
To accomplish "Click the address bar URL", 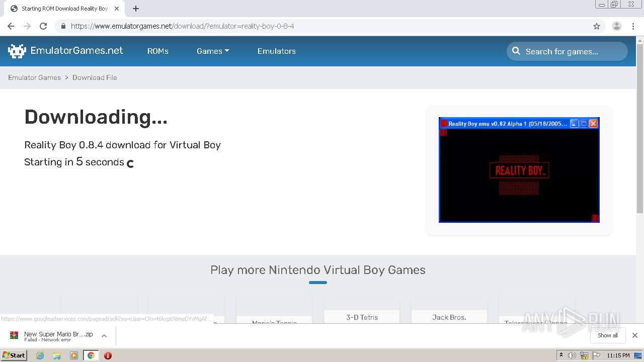I will pyautogui.click(x=182, y=26).
